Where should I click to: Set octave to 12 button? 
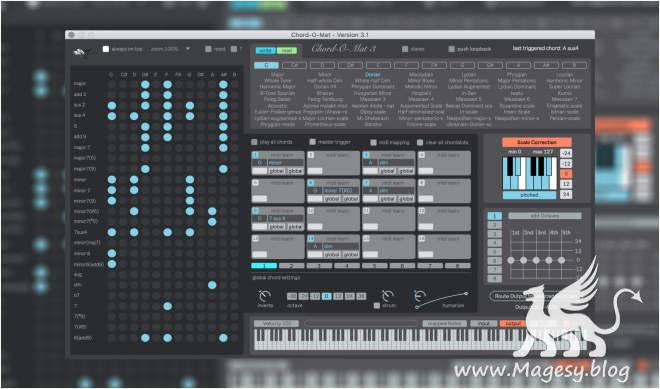[x=338, y=296]
